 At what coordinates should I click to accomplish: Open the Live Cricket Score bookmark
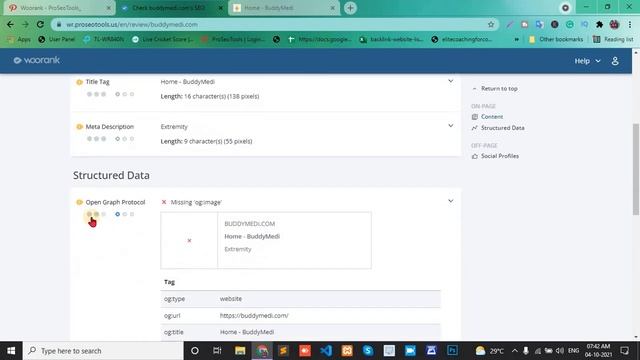point(162,39)
